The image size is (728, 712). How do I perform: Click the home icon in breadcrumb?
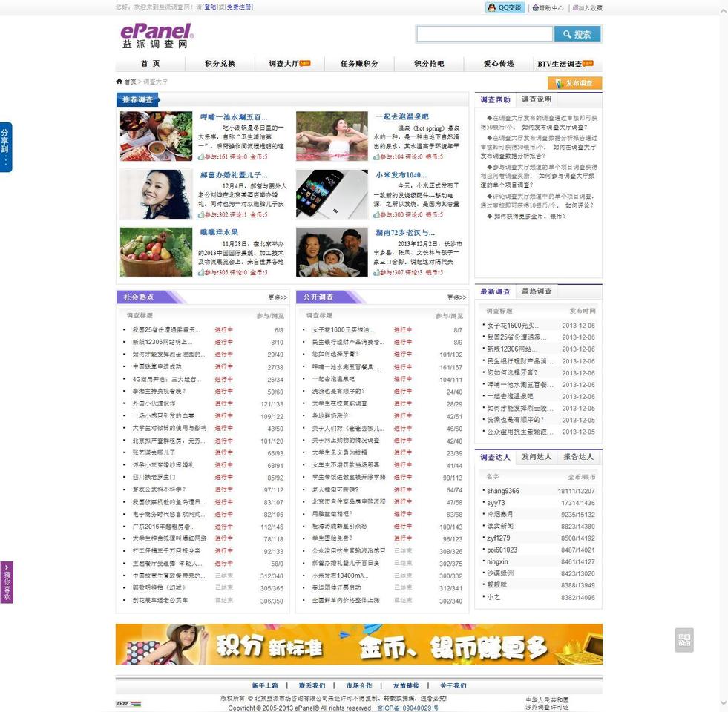tap(119, 82)
